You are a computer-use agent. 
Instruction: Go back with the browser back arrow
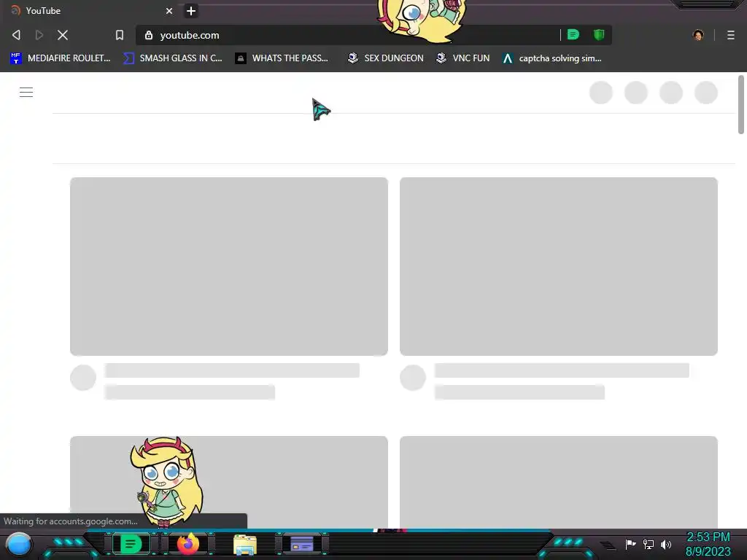[16, 35]
